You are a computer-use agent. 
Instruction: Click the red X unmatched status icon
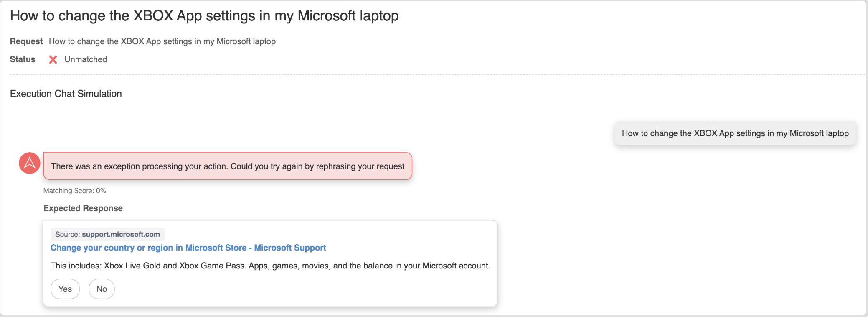pyautogui.click(x=53, y=60)
